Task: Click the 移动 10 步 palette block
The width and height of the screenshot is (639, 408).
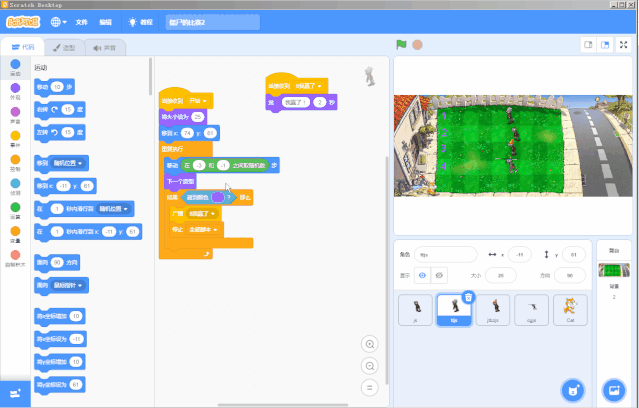Action: click(x=54, y=87)
